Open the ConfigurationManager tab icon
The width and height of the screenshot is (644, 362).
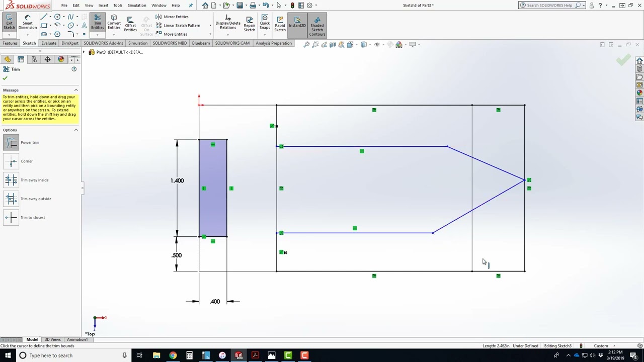point(34,59)
